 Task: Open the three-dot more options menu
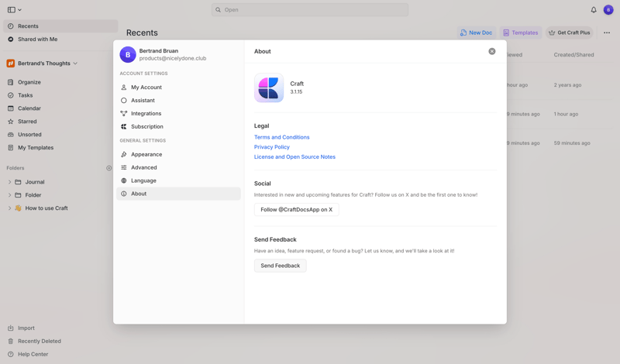click(x=607, y=33)
